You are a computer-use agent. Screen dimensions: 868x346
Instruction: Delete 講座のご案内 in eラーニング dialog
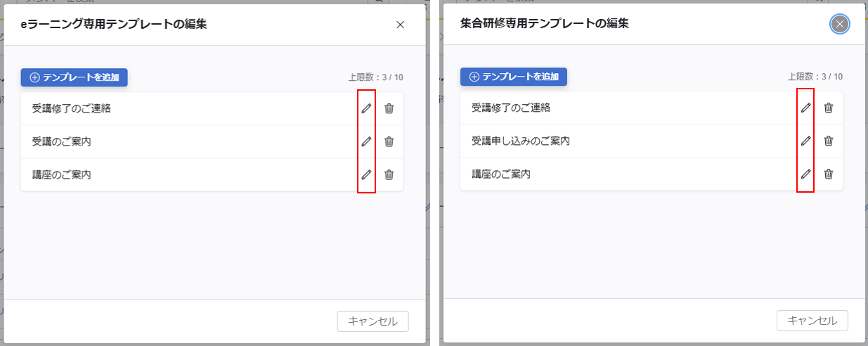point(389,174)
